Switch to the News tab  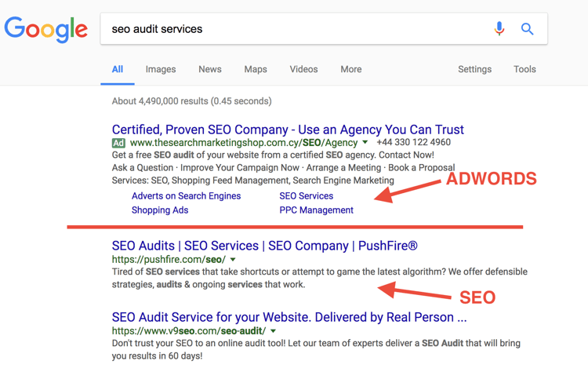[210, 69]
